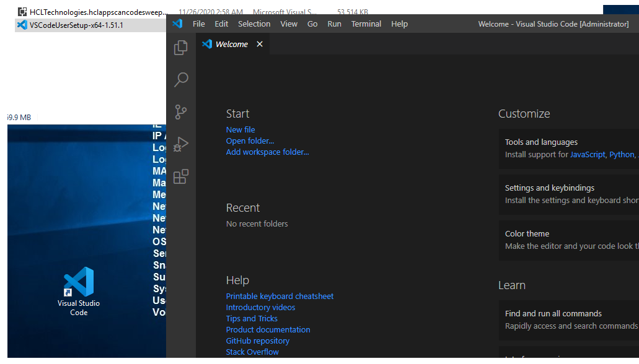Image resolution: width=639 pixels, height=364 pixels.
Task: Open the Run and Debug icon
Action: (x=180, y=144)
